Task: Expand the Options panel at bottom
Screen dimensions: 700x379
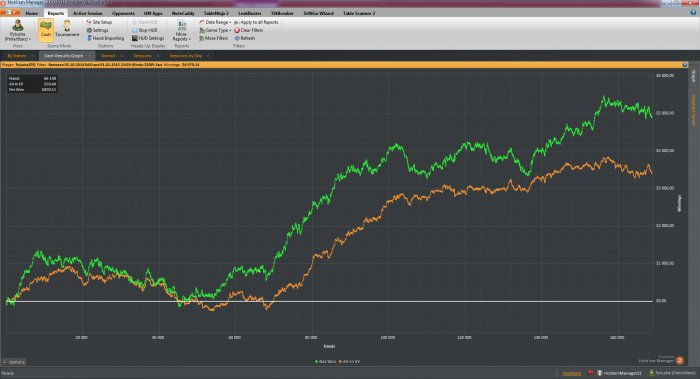Action: click(14, 362)
